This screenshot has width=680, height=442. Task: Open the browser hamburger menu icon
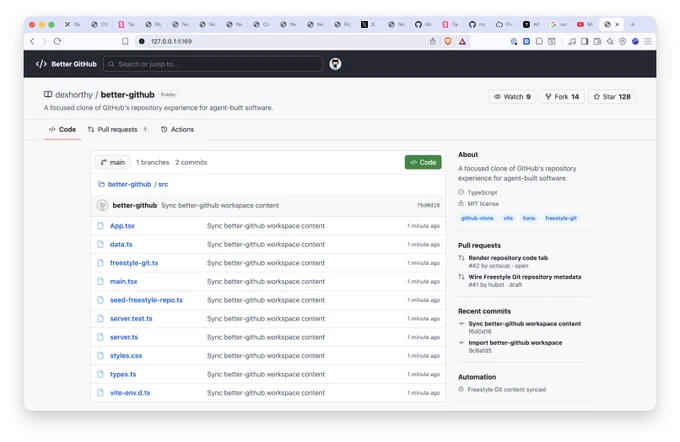(648, 41)
